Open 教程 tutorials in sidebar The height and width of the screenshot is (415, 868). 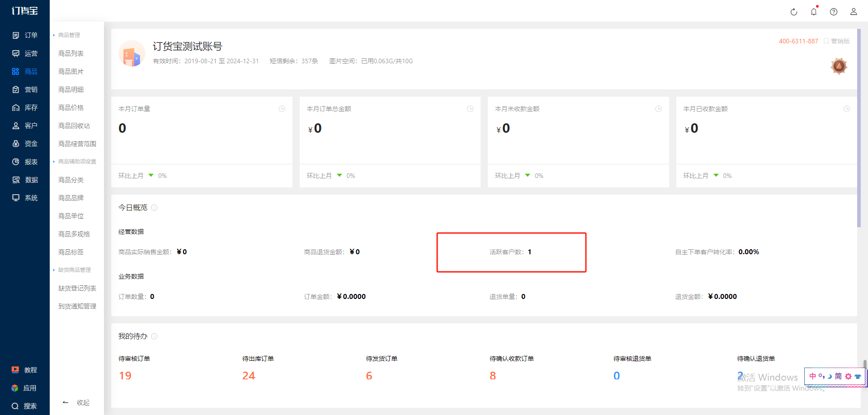24,370
